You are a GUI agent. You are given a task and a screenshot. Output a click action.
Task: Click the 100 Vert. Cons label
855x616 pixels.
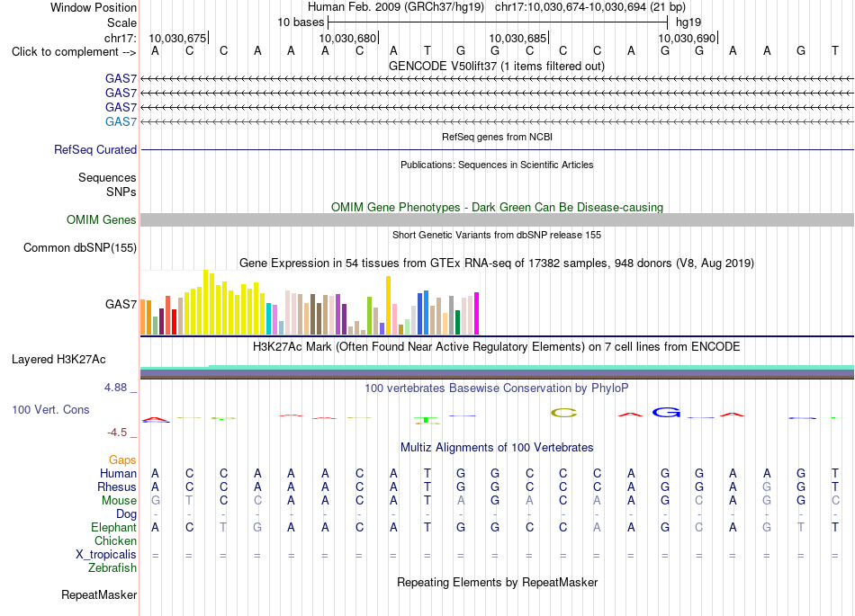(50, 409)
